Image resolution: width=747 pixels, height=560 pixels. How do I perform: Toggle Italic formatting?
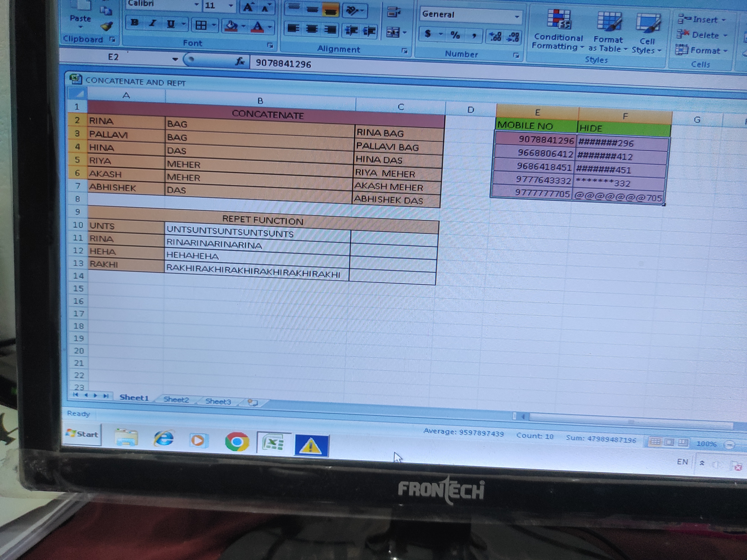coord(153,23)
